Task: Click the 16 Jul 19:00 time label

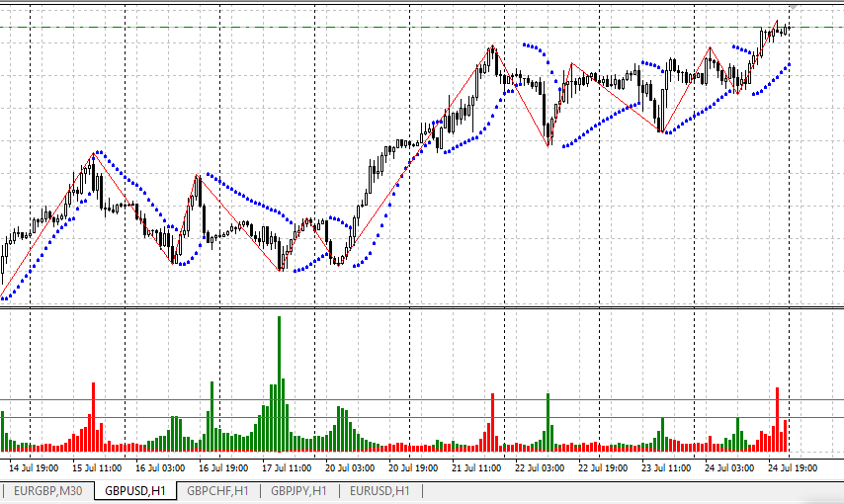Action: coord(223,468)
